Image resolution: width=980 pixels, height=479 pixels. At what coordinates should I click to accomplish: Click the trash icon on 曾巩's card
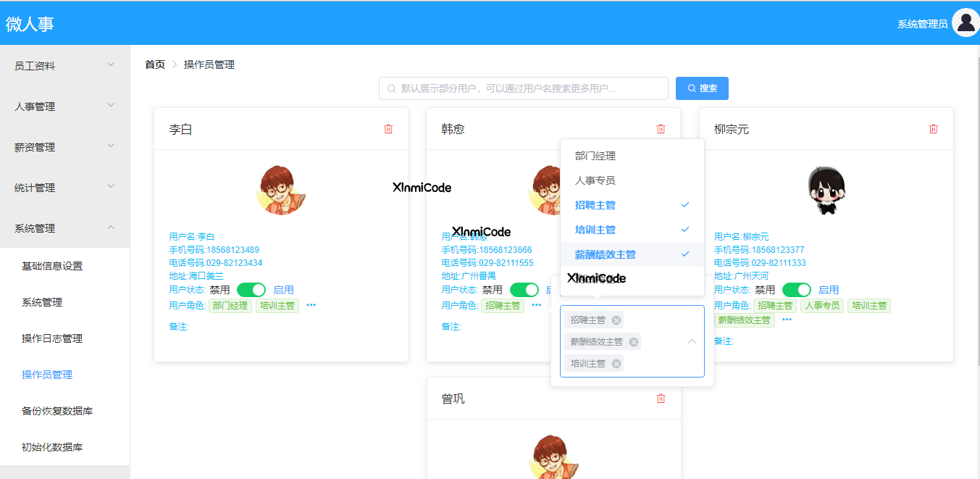(x=660, y=399)
